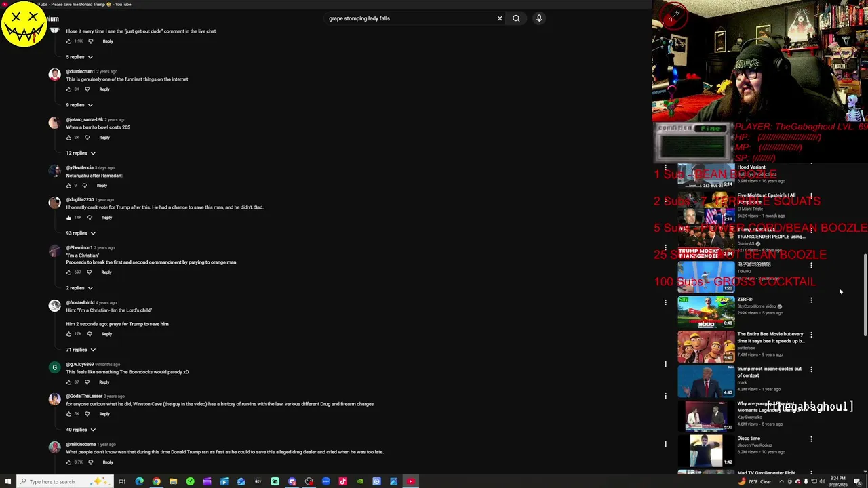Image resolution: width=868 pixels, height=488 pixels.
Task: Reply to the @milkinobama comment
Action: pyautogui.click(x=108, y=462)
